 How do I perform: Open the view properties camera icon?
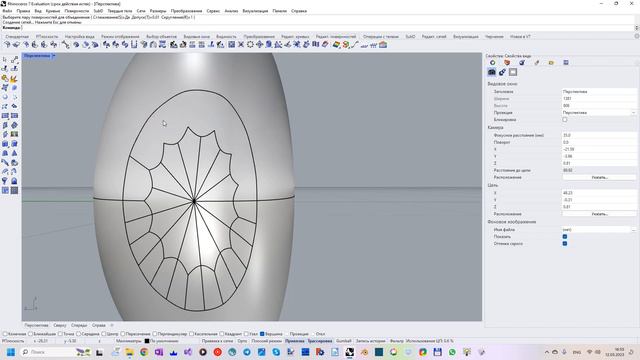[x=491, y=72]
